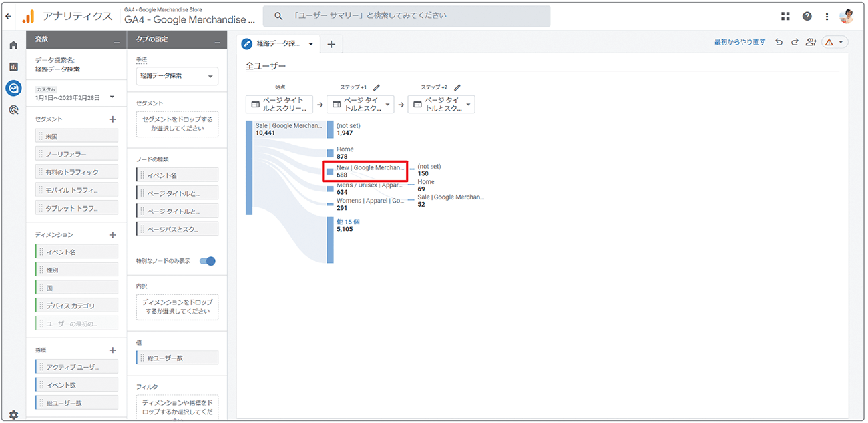
Task: Open the user account avatar
Action: point(847,16)
